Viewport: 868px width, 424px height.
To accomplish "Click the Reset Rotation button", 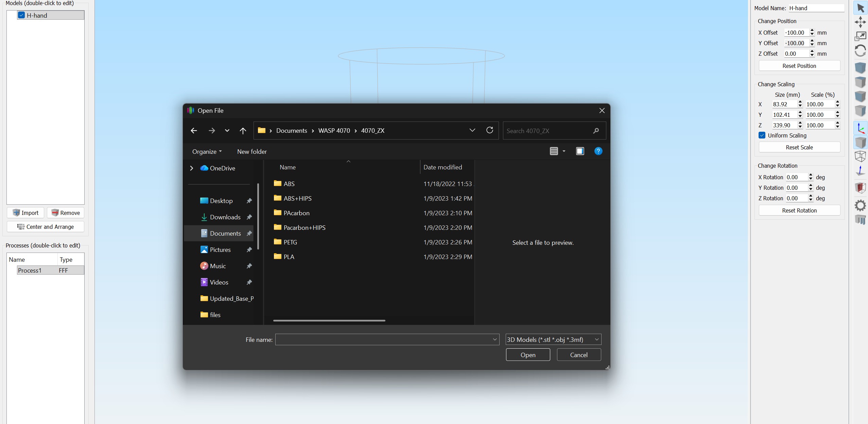I will 799,210.
